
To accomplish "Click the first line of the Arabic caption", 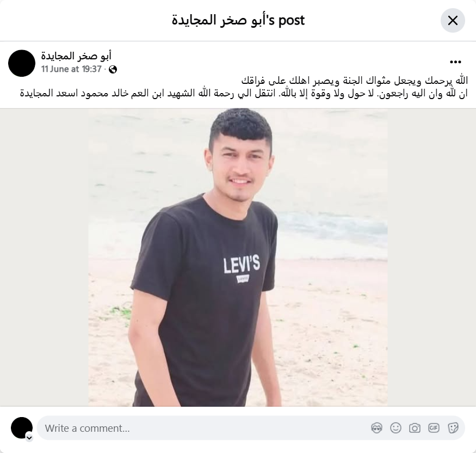I will 355,81.
